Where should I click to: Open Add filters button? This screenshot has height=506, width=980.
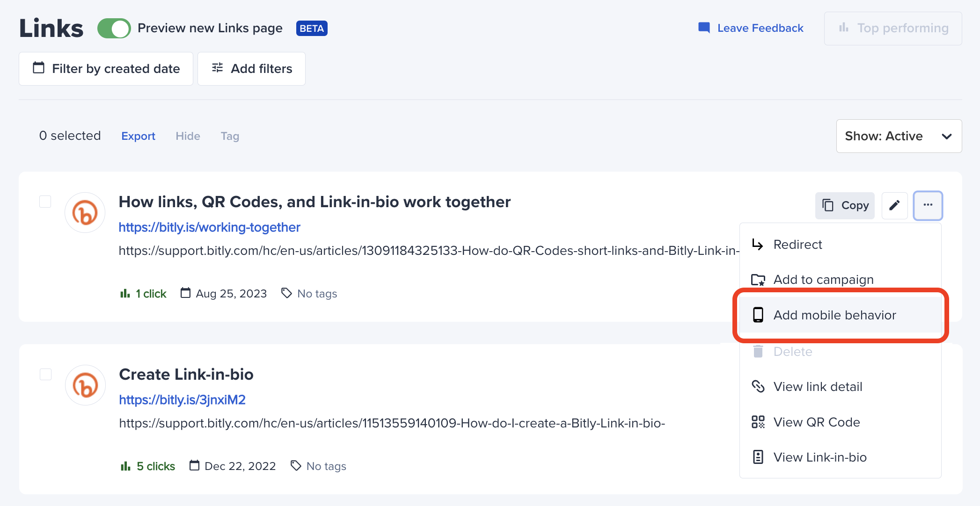coord(252,69)
